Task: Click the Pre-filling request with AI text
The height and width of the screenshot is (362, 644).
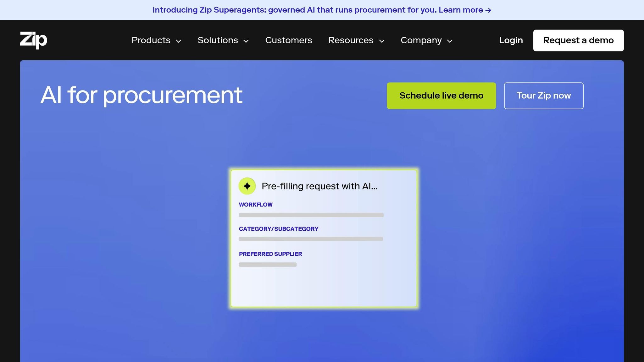Action: tap(320, 186)
